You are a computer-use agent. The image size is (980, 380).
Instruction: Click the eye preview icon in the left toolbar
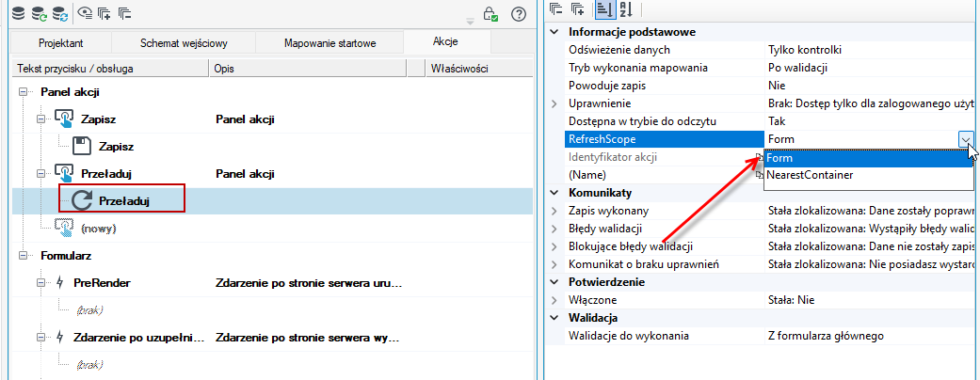coord(85,12)
